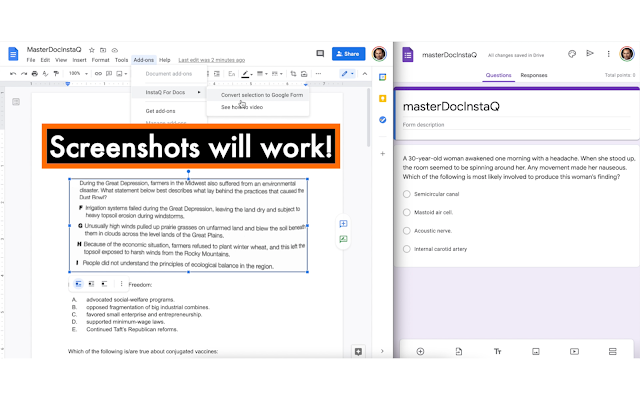Expand the InstaQ For Docs submenu
Image resolution: width=640 pixels, height=400 pixels.
pos(169,92)
